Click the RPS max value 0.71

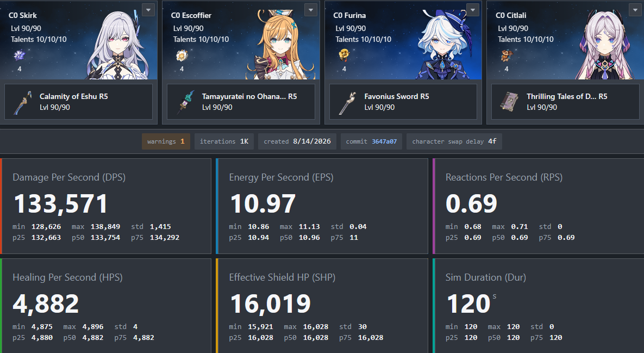(x=519, y=227)
